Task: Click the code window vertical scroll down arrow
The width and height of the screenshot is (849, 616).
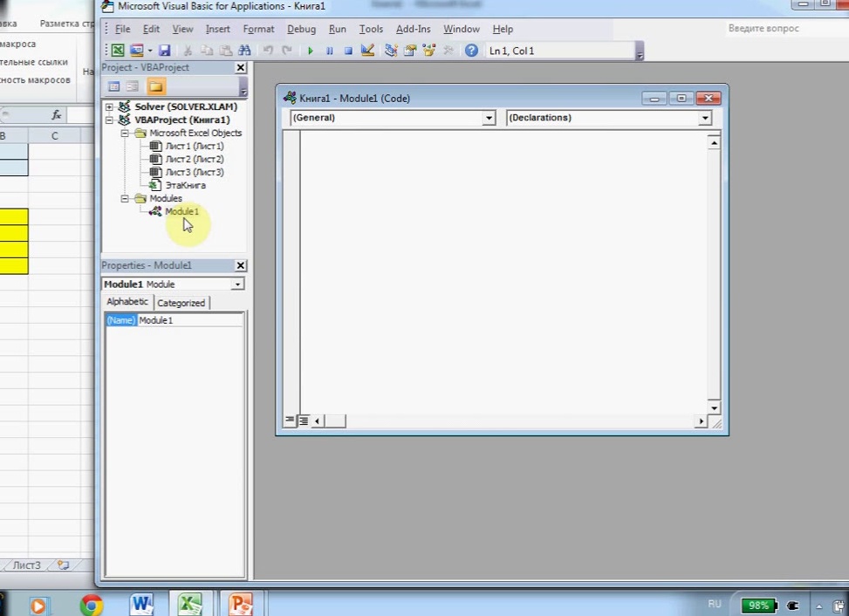Action: (714, 408)
